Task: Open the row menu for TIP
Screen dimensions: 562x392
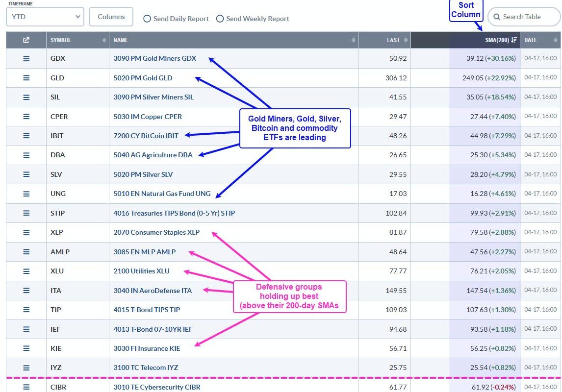Action: tap(26, 310)
